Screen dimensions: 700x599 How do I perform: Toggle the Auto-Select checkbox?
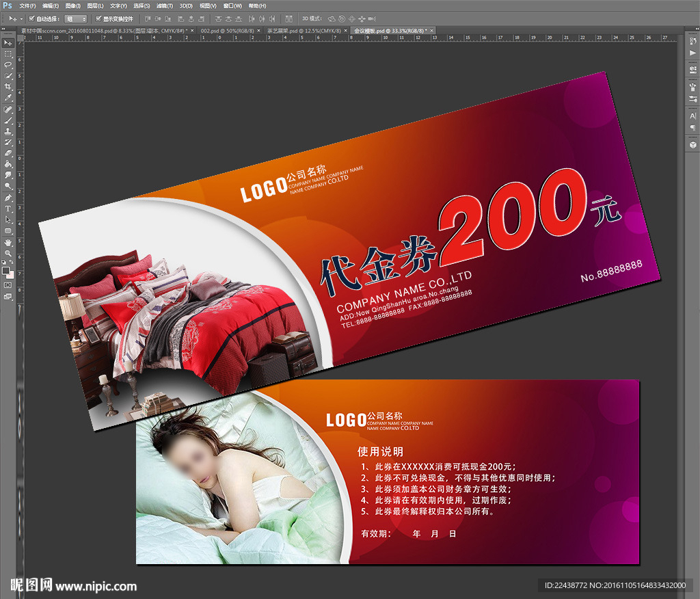pos(31,18)
